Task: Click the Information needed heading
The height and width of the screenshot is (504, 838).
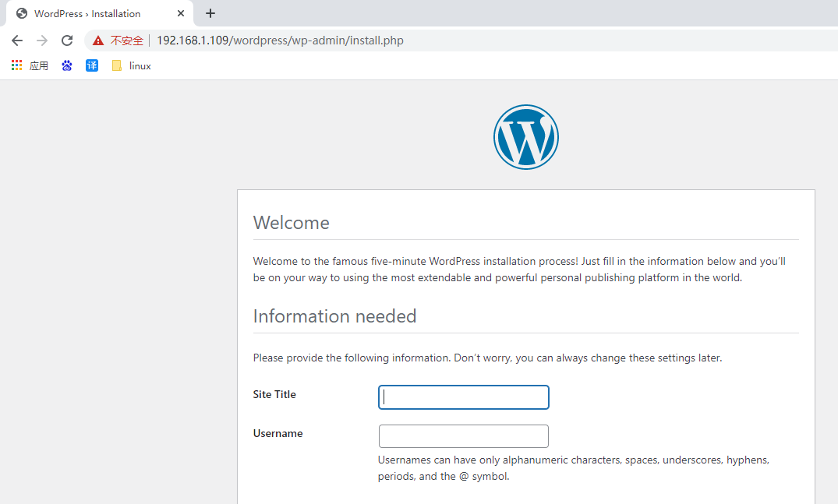Action: pyautogui.click(x=334, y=316)
